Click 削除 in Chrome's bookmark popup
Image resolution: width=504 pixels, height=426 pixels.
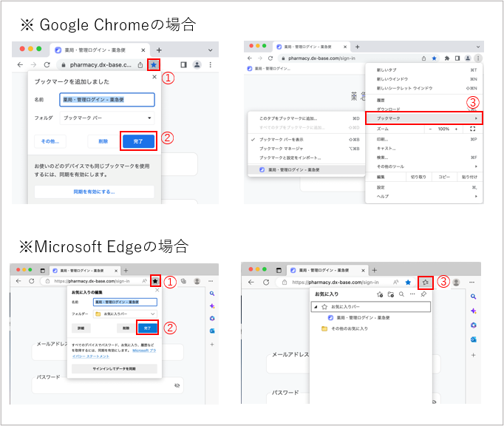point(103,141)
